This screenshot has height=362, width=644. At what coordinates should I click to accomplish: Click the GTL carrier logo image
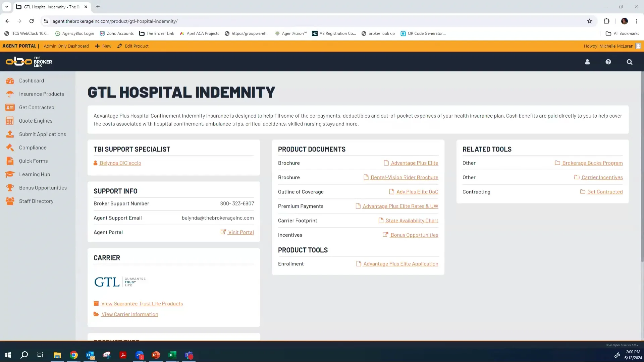pos(120,282)
